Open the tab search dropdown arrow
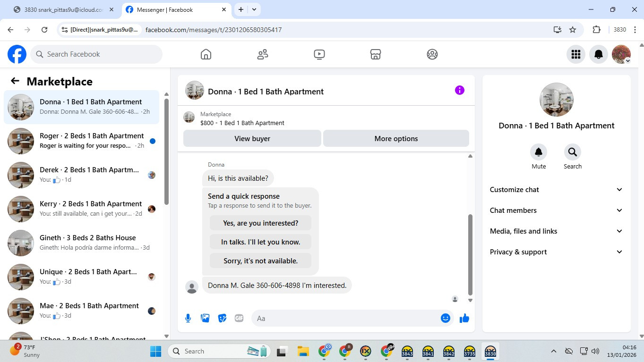This screenshot has width=644, height=362. click(x=254, y=9)
